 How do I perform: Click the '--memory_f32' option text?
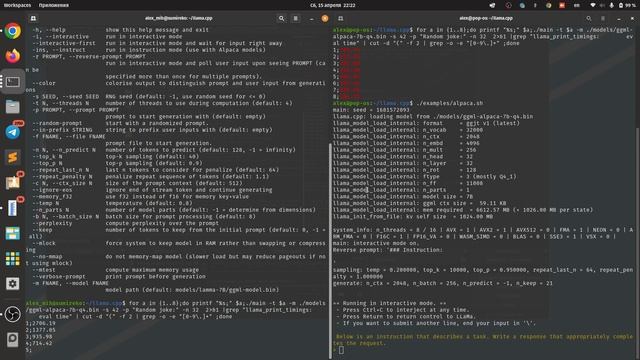(x=52, y=197)
